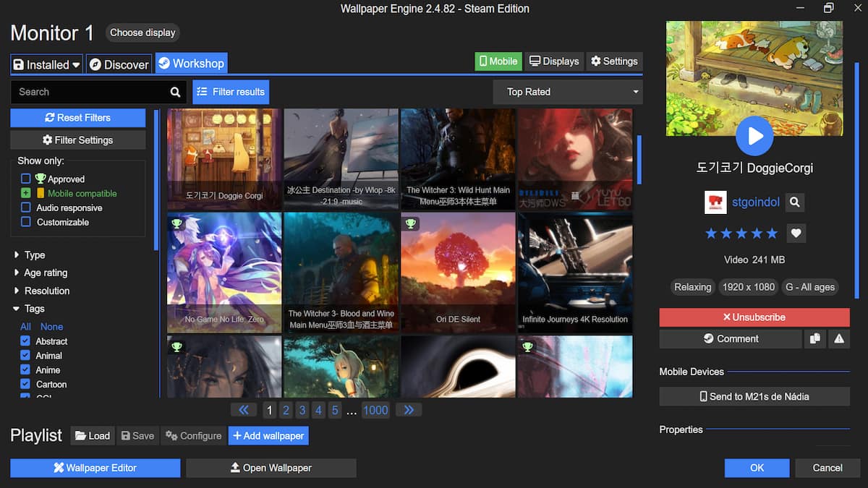The width and height of the screenshot is (868, 488).
Task: Click the 1920 x 1080 resolution label
Action: coord(749,287)
